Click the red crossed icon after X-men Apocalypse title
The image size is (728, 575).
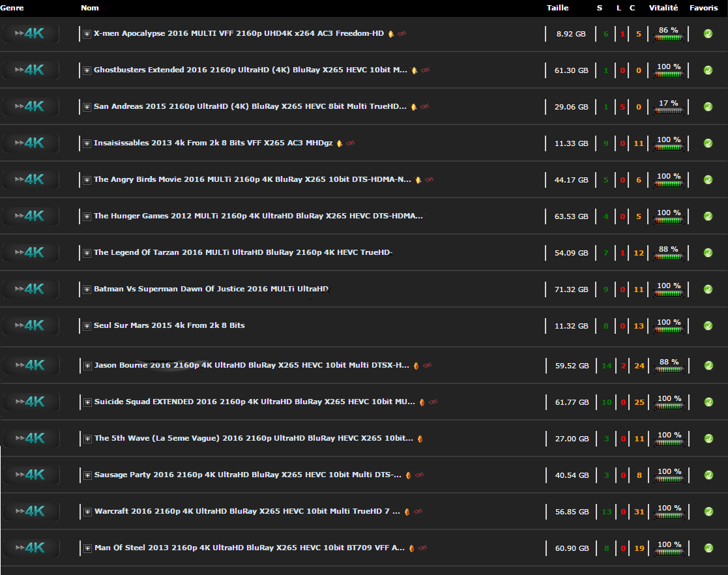coord(401,33)
